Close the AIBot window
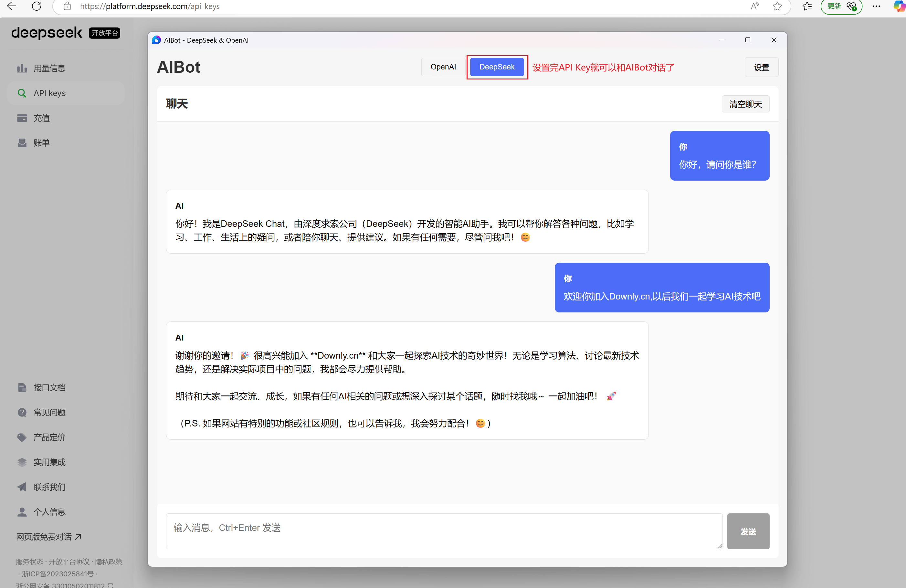This screenshot has width=906, height=588. 774,40
